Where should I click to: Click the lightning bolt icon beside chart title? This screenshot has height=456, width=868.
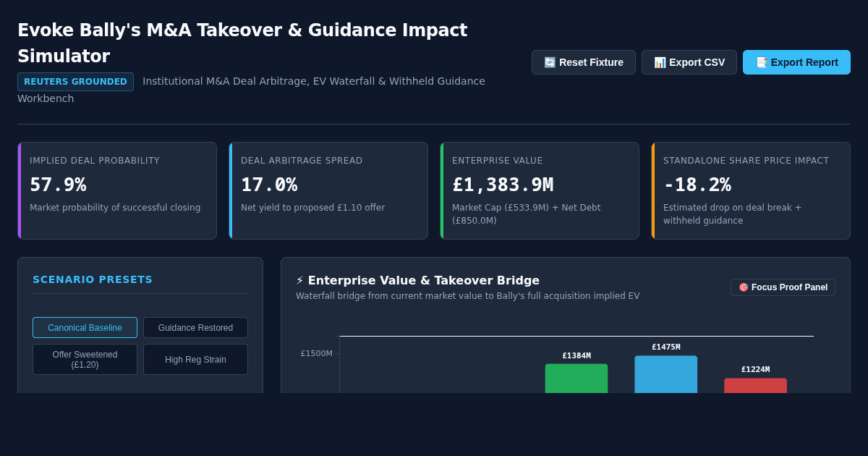pos(299,280)
